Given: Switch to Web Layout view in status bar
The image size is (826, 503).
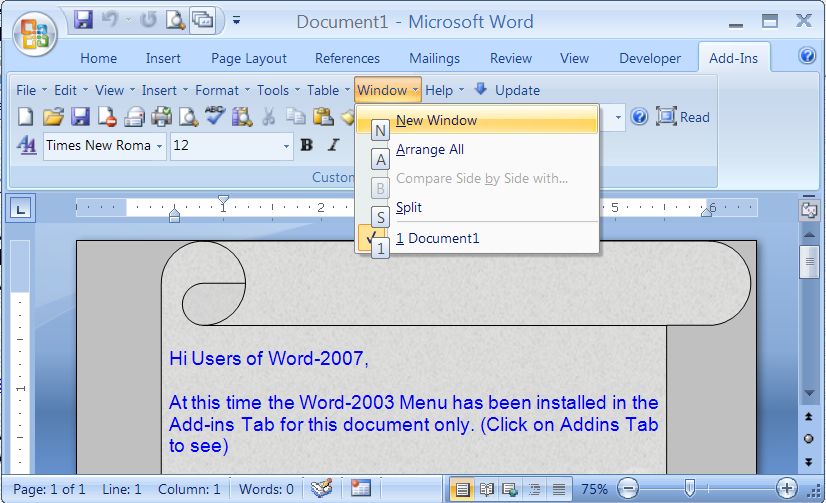Looking at the screenshot, I should (x=510, y=489).
